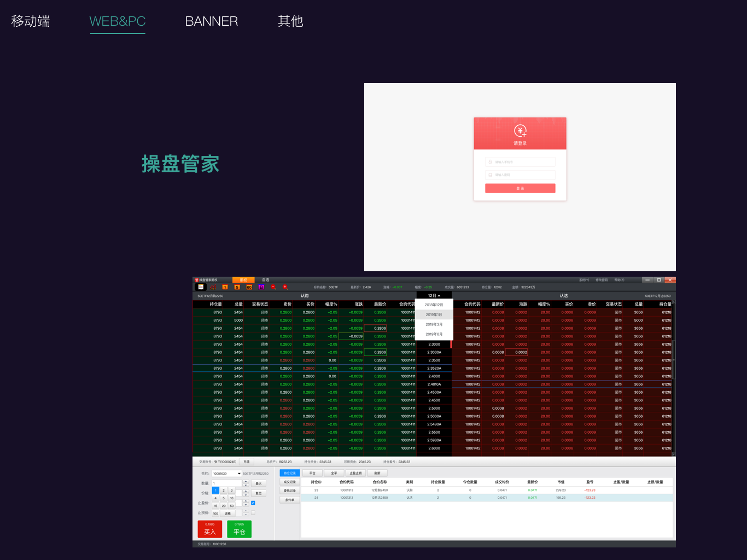This screenshot has width=747, height=560.
Task: Open the 成交记录 side tab
Action: 290,482
